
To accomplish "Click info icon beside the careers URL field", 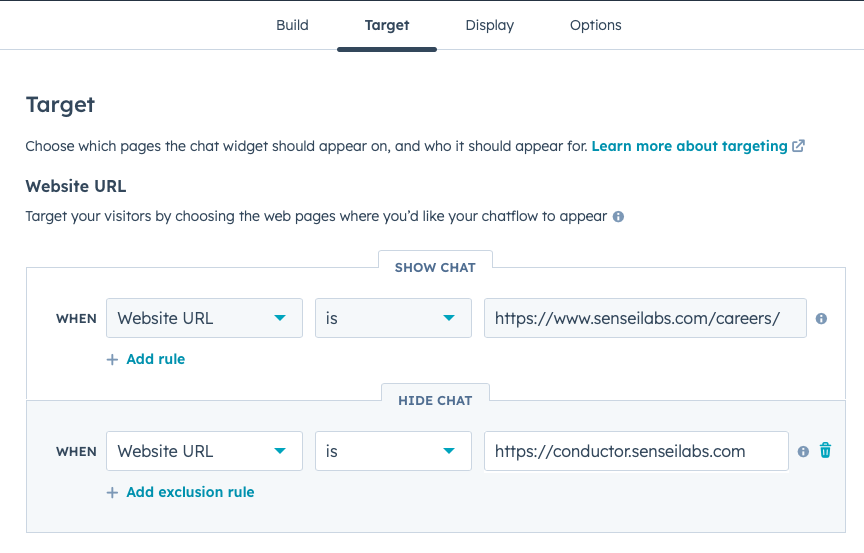I will 821,319.
